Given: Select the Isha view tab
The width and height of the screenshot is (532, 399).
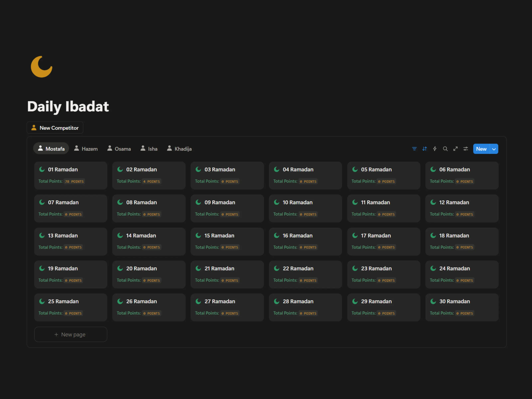Looking at the screenshot, I should pos(149,149).
